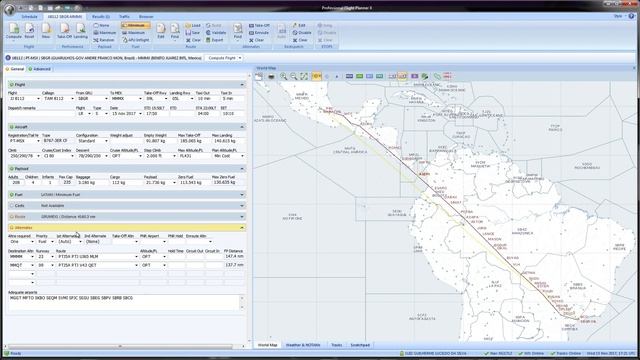This screenshot has height=360, width=640.
Task: Click zoom out magnifier on map toolbar
Action: coord(293,76)
